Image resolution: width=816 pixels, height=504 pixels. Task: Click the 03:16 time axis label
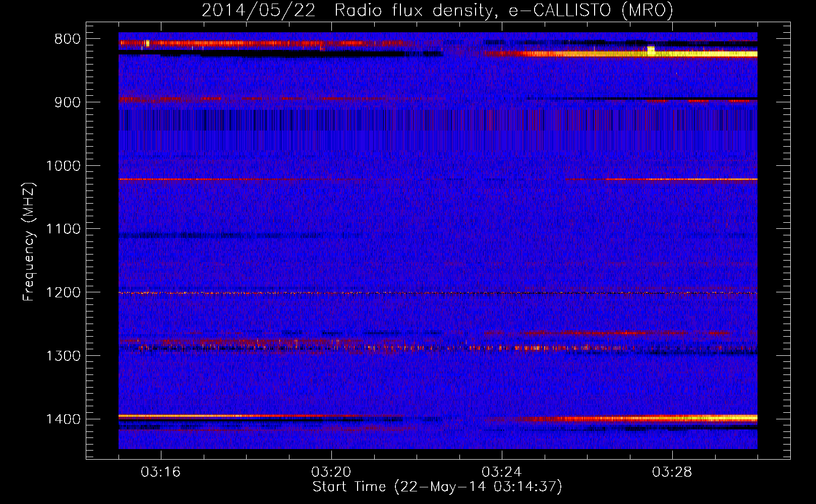pyautogui.click(x=161, y=472)
